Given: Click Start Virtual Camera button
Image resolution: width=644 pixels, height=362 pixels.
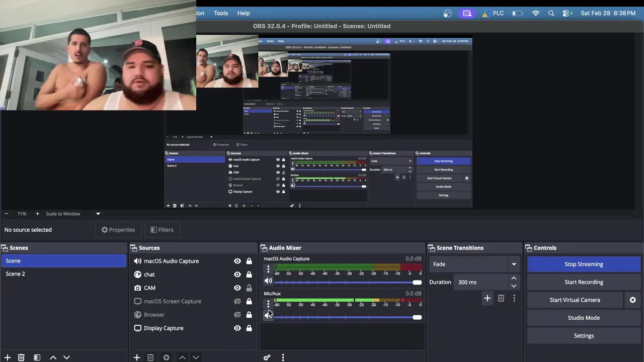Looking at the screenshot, I should click(x=575, y=300).
